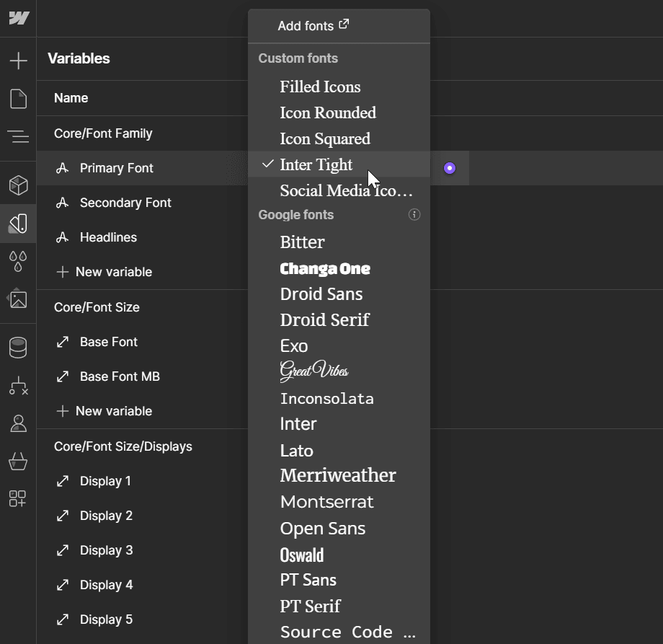Open the Apps panel
Screen dimensions: 663x644
[18, 499]
